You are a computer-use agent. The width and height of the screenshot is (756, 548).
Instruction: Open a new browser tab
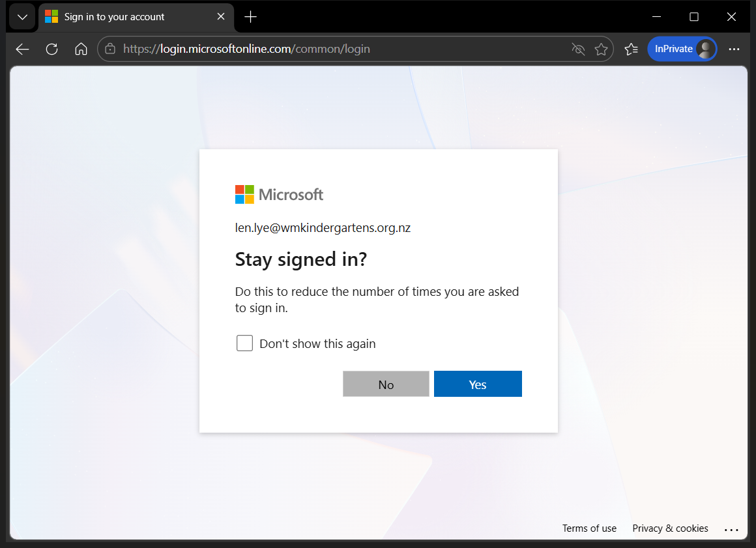pos(250,16)
